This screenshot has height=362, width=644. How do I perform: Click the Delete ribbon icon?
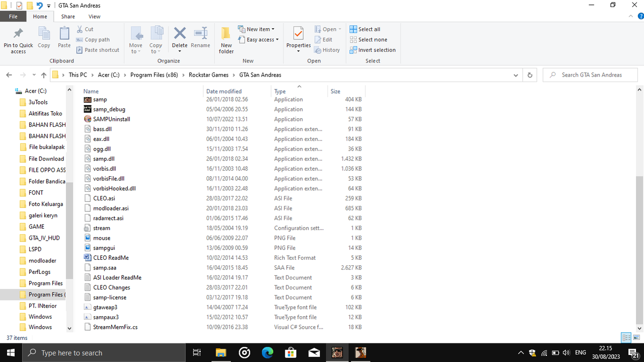[x=180, y=34]
